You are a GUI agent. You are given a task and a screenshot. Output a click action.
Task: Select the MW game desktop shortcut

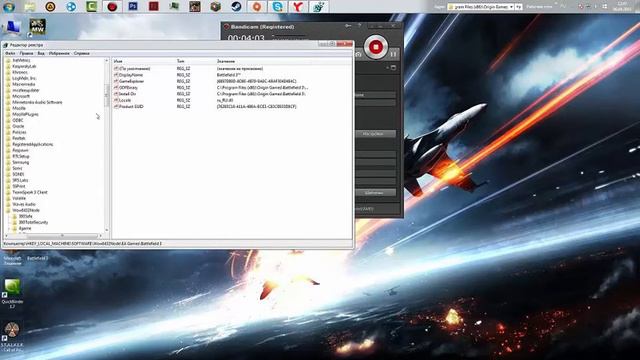click(37, 28)
